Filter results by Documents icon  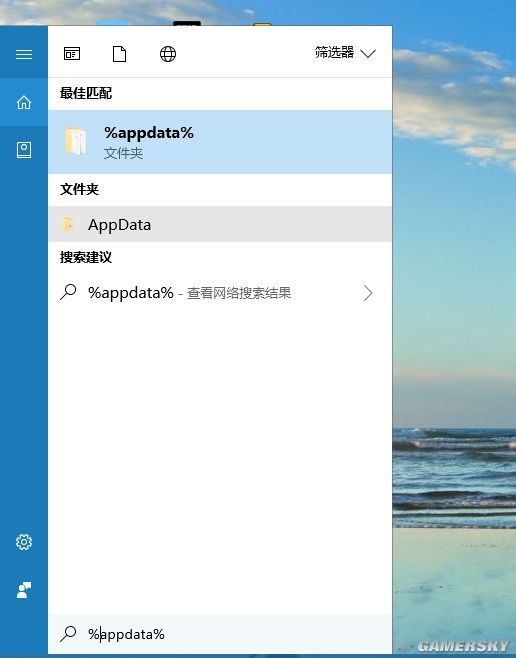pyautogui.click(x=119, y=54)
